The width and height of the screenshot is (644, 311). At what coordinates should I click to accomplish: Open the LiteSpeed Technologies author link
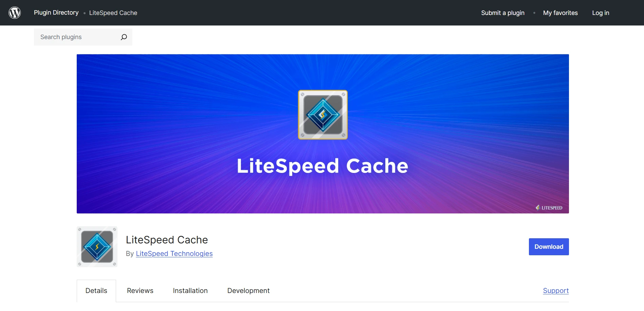(174, 254)
